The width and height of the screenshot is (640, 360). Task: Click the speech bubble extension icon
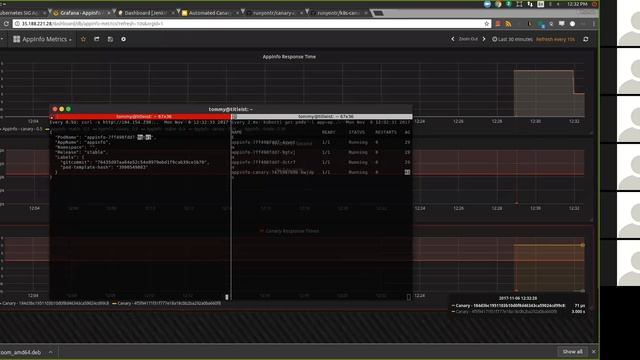tap(562, 24)
